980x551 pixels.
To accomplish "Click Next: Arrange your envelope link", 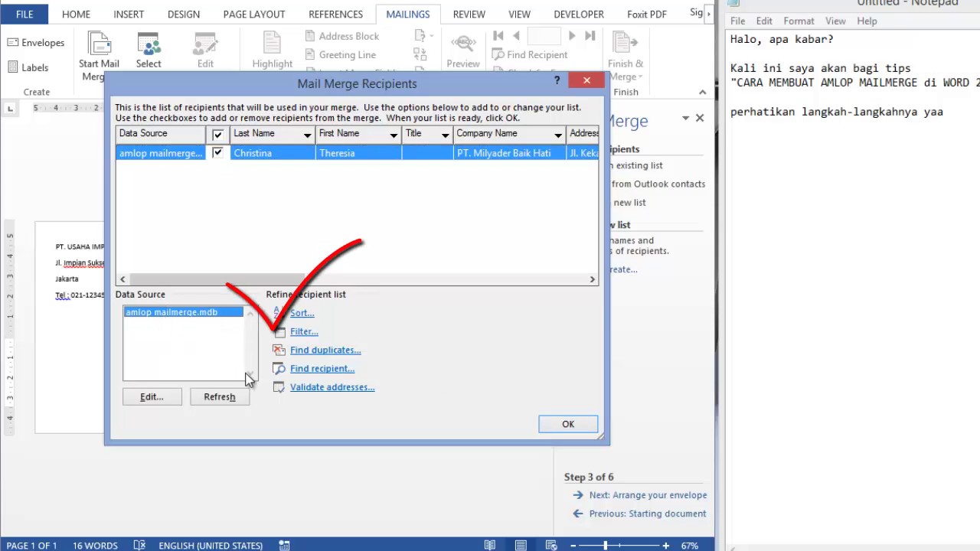I will [648, 495].
